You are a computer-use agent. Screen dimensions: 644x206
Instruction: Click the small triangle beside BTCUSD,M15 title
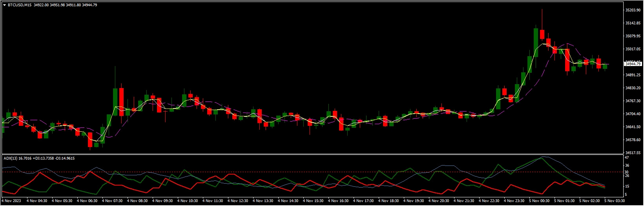(x=4, y=5)
